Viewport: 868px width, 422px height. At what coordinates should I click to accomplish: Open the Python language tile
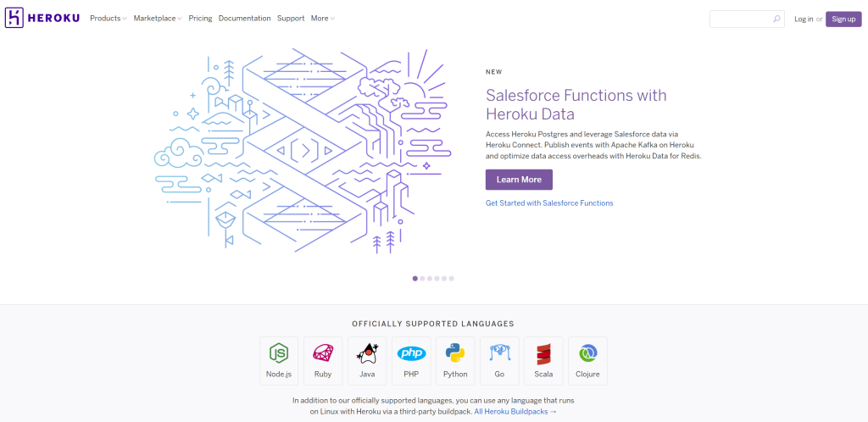coord(455,360)
